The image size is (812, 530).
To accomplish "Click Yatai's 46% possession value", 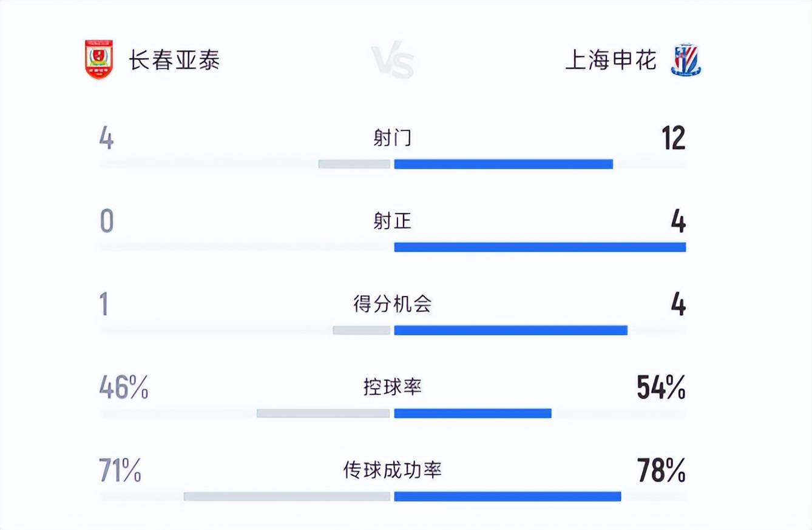I will coord(123,387).
